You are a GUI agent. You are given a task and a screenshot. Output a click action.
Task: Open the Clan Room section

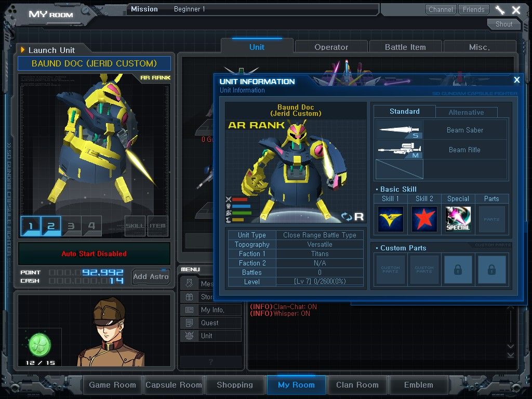[357, 385]
